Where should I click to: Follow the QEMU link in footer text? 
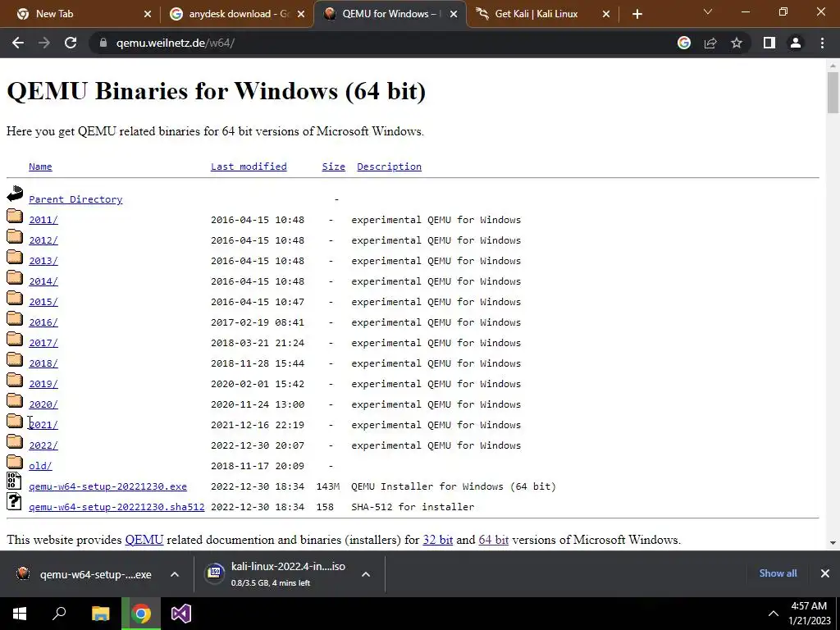[144, 540]
